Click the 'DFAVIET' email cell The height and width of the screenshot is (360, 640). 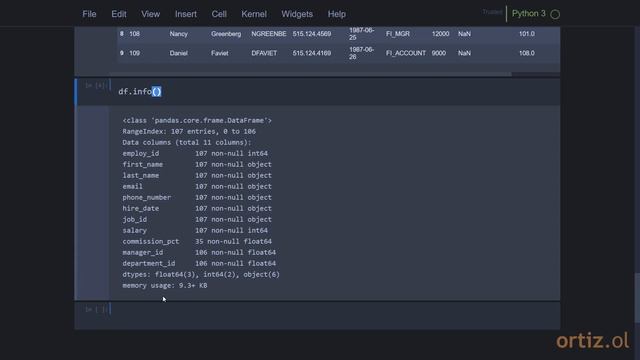coord(264,53)
